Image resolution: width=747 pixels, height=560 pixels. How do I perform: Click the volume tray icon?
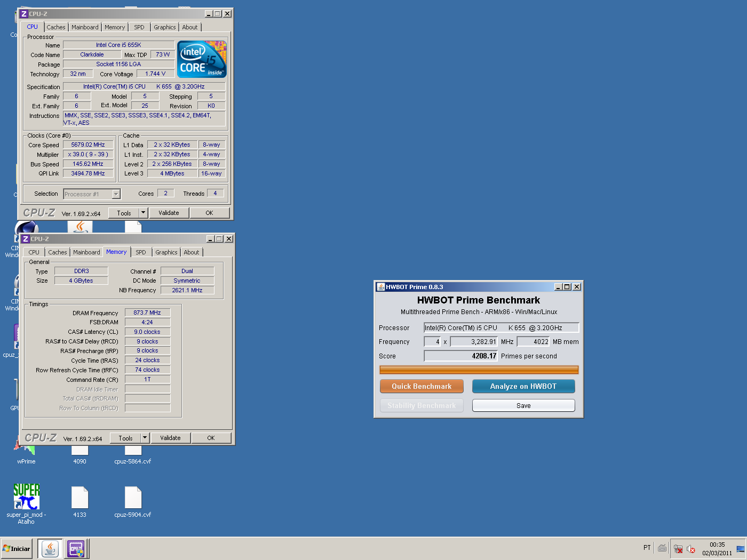691,549
